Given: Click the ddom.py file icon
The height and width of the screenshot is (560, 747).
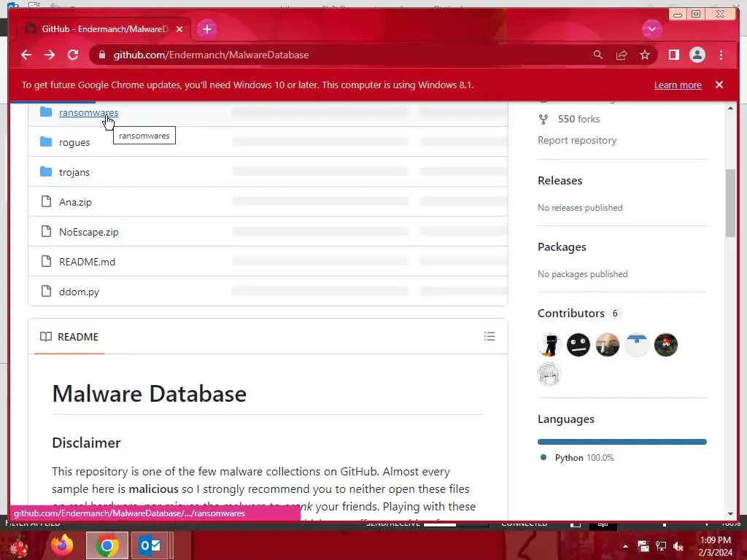Looking at the screenshot, I should (x=46, y=291).
